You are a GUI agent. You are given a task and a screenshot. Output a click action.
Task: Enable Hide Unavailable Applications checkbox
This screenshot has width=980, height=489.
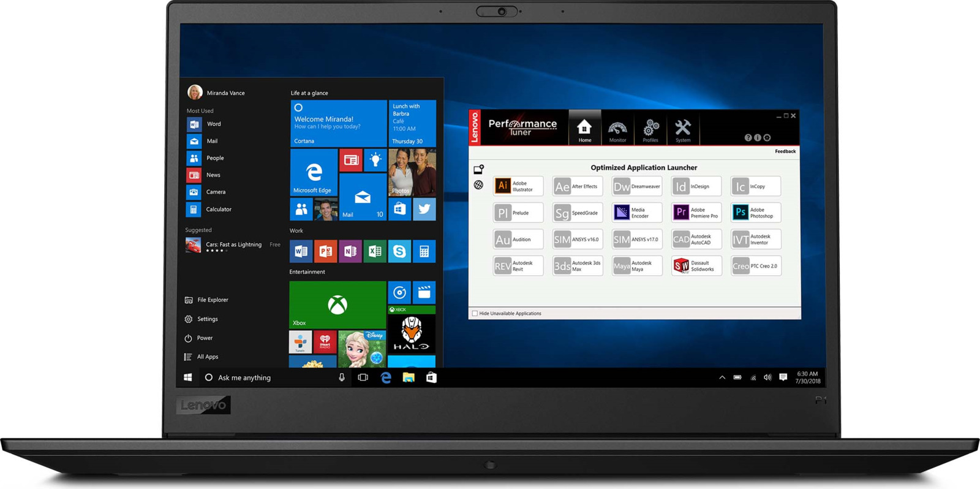click(x=475, y=313)
